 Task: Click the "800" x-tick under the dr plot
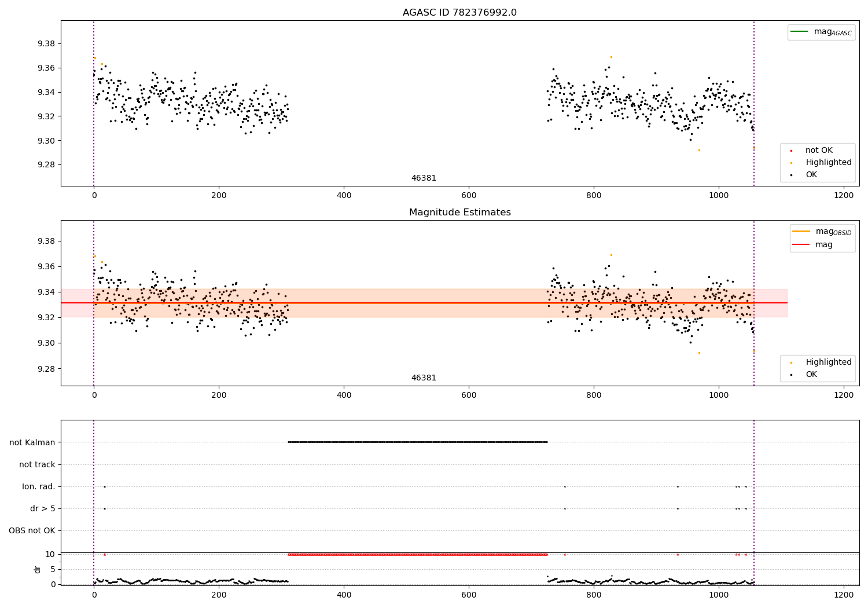coord(594,595)
